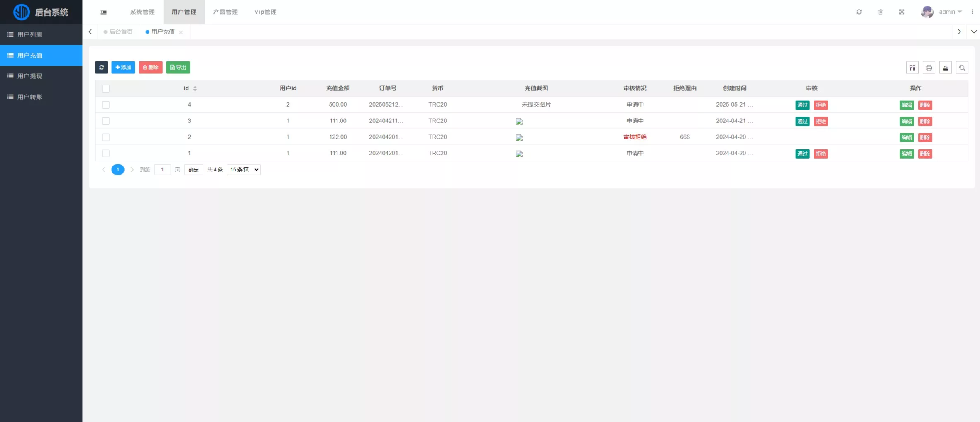Click the top-bar refresh page icon
Screen dimensions: 980x422
[859, 12]
